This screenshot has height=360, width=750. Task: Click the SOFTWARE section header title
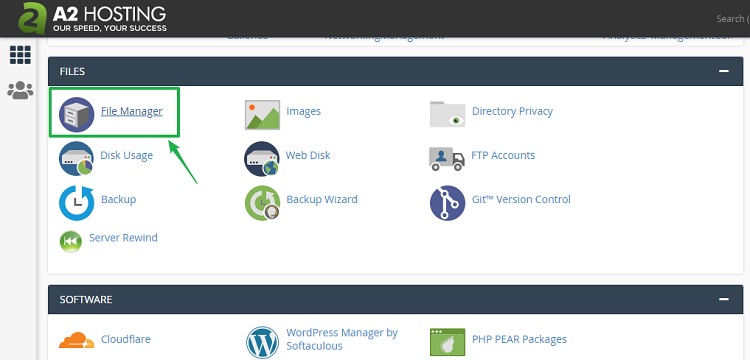click(86, 299)
